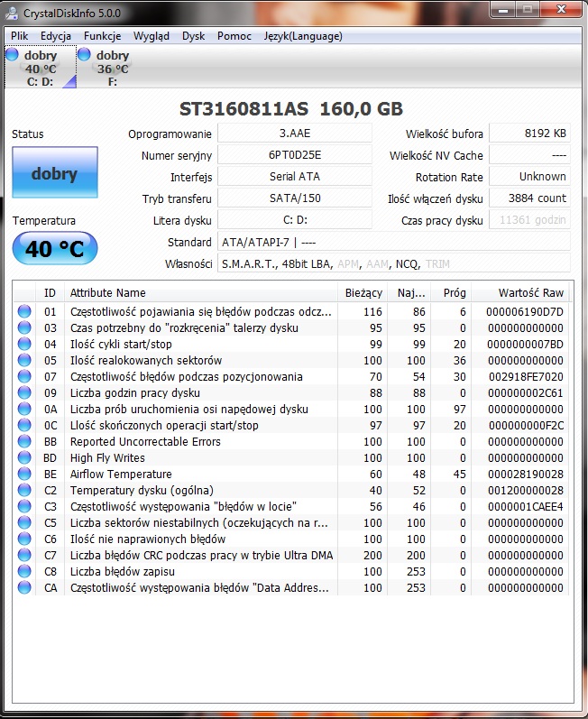Click raw value 000006190D7D
The height and width of the screenshot is (719, 588).
click(x=525, y=312)
